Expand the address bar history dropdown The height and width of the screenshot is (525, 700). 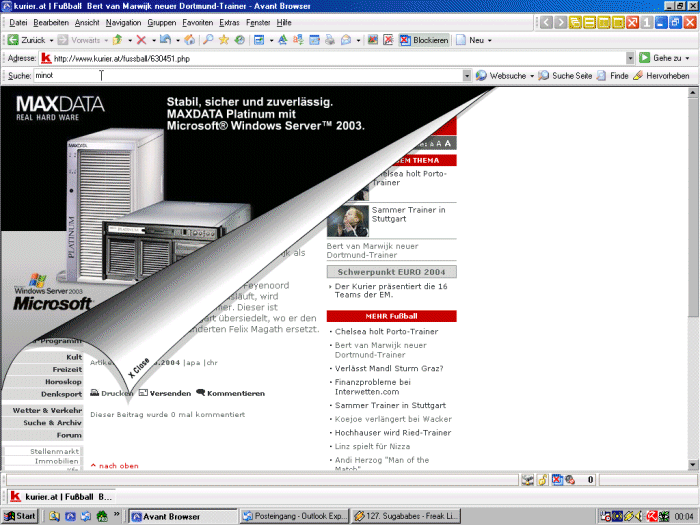630,58
